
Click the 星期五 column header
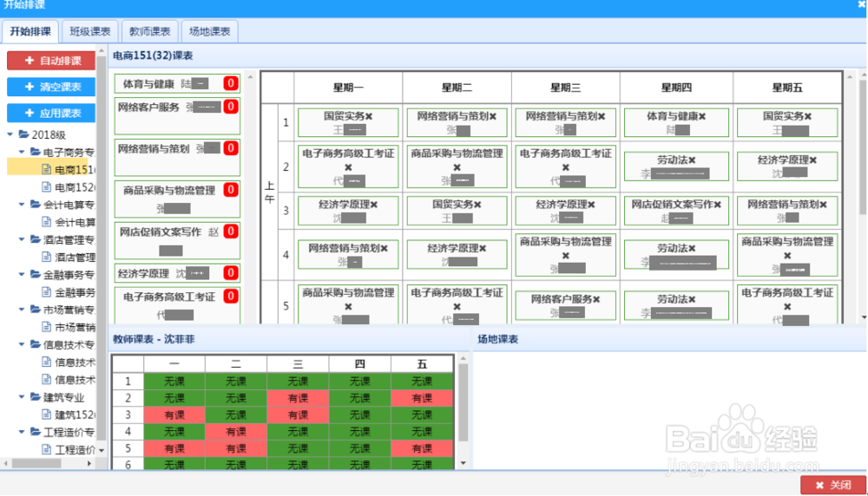pyautogui.click(x=787, y=88)
